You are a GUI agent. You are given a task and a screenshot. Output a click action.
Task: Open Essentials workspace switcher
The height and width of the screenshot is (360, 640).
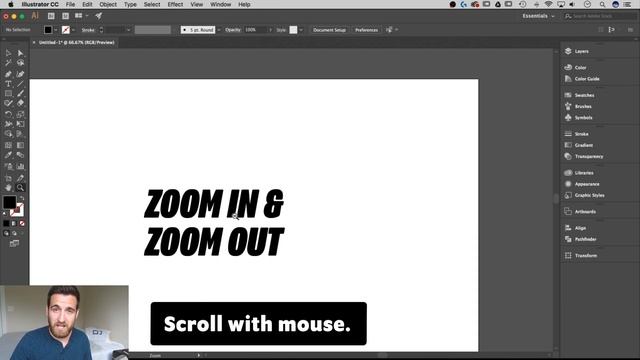tap(538, 16)
